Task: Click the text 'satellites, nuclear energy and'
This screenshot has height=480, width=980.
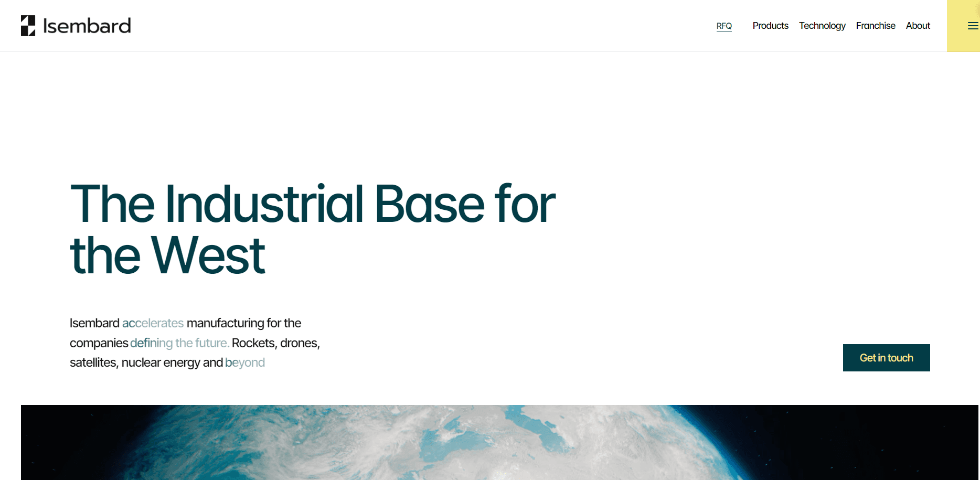Action: click(146, 362)
